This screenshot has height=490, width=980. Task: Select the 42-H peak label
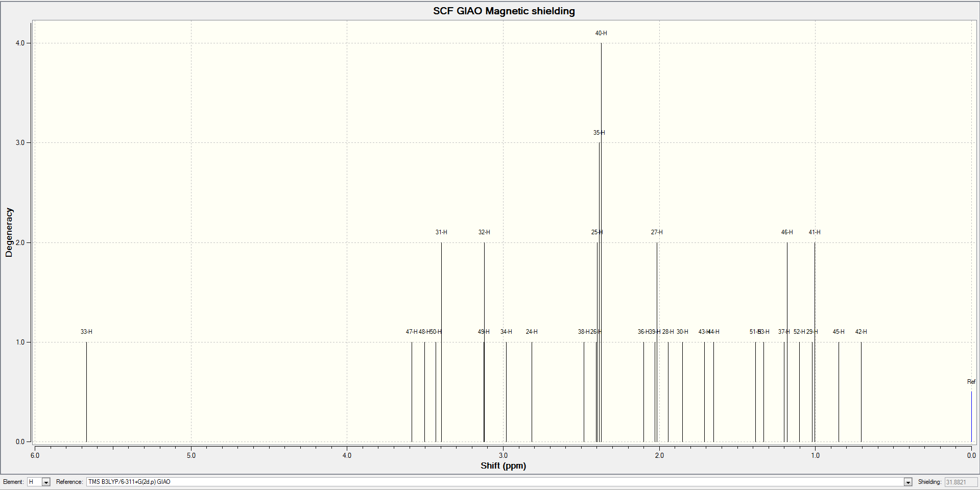point(861,332)
